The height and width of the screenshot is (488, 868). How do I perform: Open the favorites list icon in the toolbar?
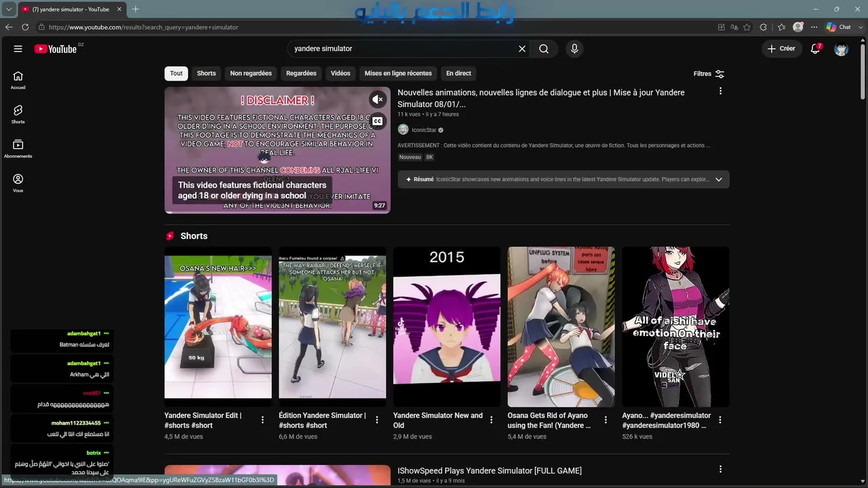pyautogui.click(x=781, y=27)
